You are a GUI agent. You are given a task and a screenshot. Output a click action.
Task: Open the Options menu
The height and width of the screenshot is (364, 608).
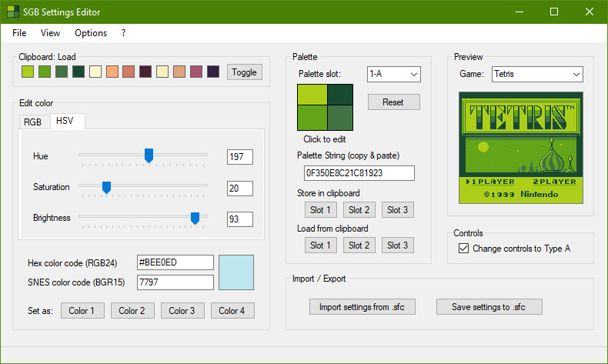coord(91,33)
